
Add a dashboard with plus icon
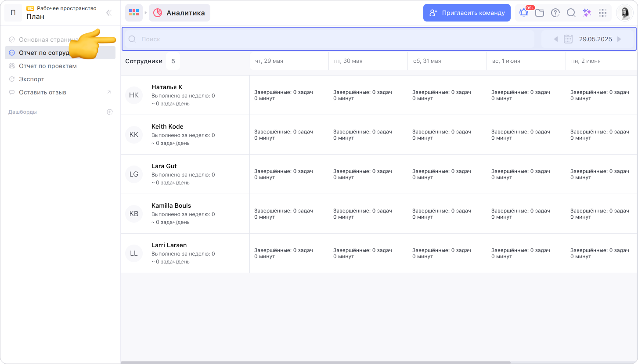click(110, 112)
